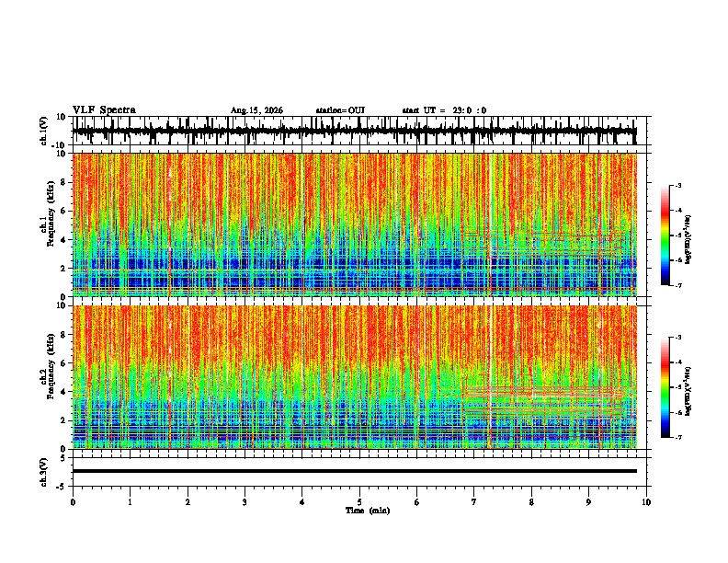
Task: Click the time axis tick label '1'
Action: (131, 502)
